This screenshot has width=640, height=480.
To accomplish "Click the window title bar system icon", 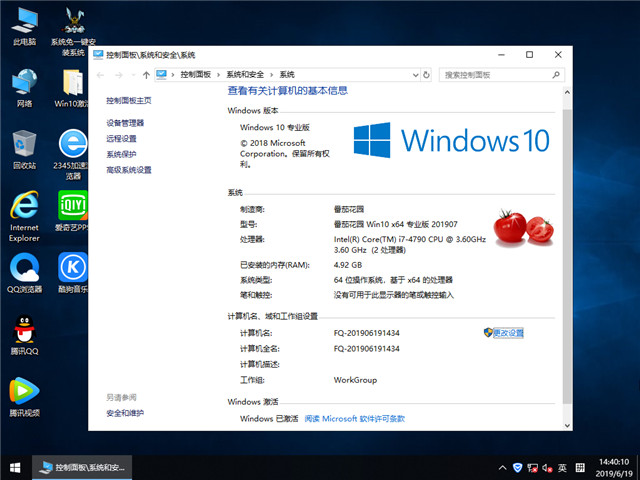I will click(x=98, y=55).
